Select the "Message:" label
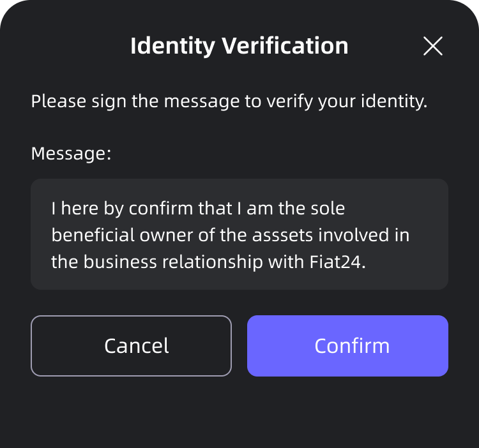This screenshot has height=448, width=479. pyautogui.click(x=71, y=153)
